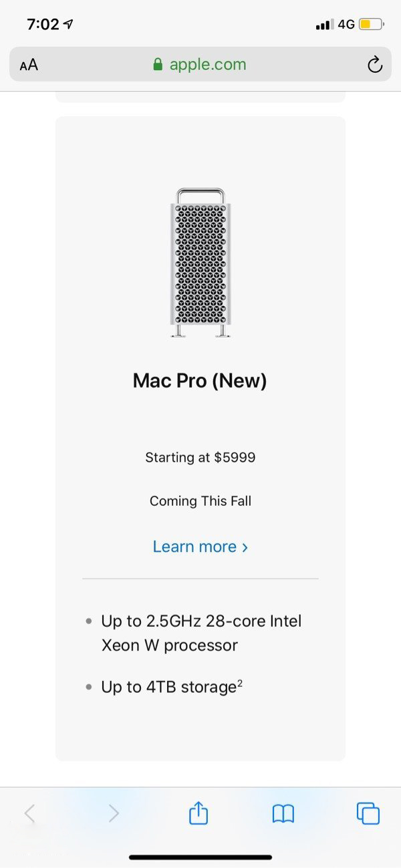Tap the 28-core Intel Xeon W bullet
The width and height of the screenshot is (401, 868).
pyautogui.click(x=201, y=633)
